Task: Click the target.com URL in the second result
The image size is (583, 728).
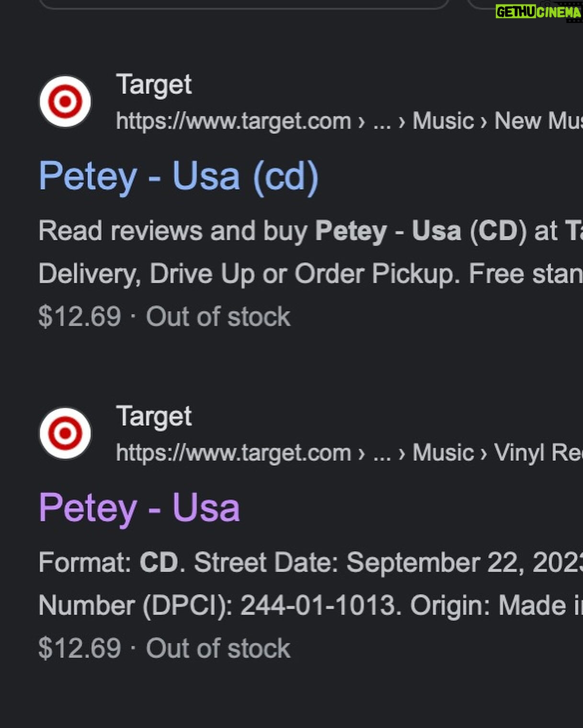Action: click(x=234, y=453)
